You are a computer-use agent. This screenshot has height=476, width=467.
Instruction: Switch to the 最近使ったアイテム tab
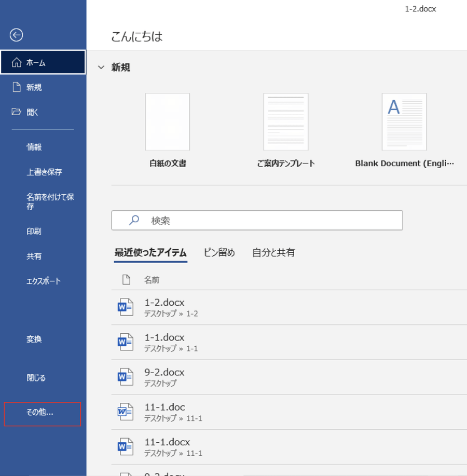[150, 253]
